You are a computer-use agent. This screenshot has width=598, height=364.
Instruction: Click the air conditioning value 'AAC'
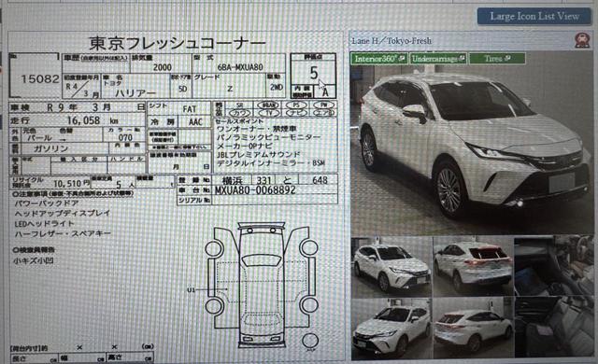(195, 122)
